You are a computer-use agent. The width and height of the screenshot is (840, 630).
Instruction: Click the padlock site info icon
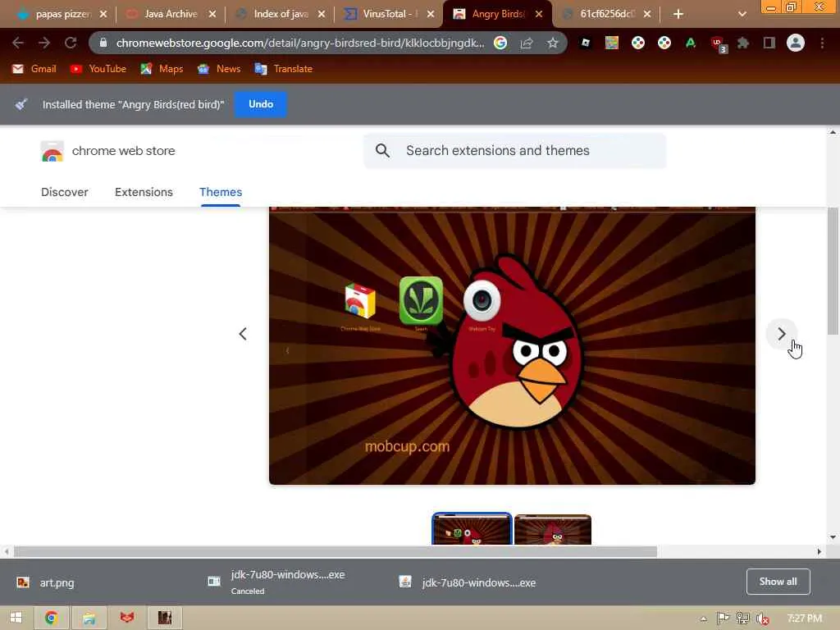click(x=103, y=43)
